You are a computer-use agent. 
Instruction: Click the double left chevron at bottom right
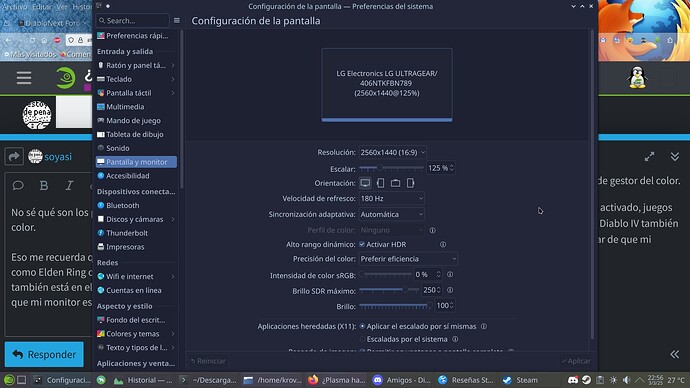pos(675,354)
